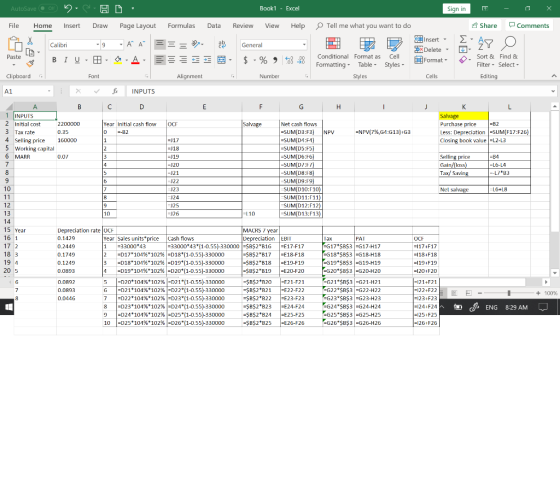Screen dimensions: 560x478
Task: Click the Merge & Center icon
Action: (x=221, y=60)
